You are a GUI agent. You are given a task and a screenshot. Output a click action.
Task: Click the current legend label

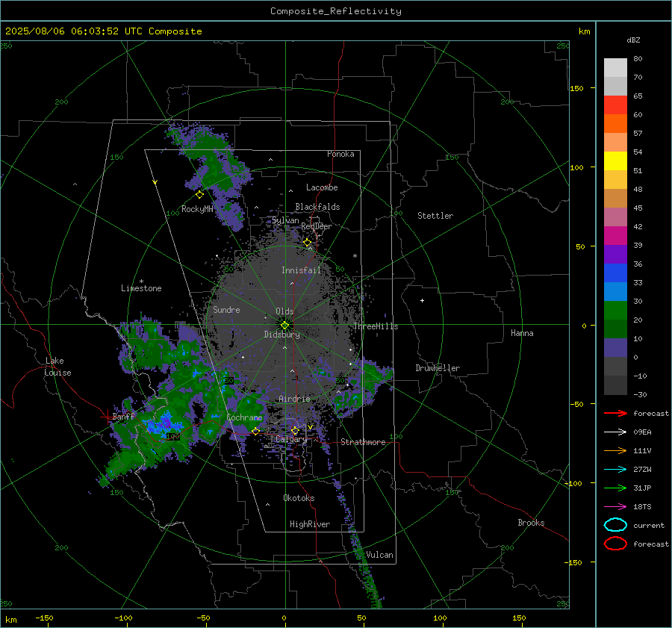click(x=649, y=525)
